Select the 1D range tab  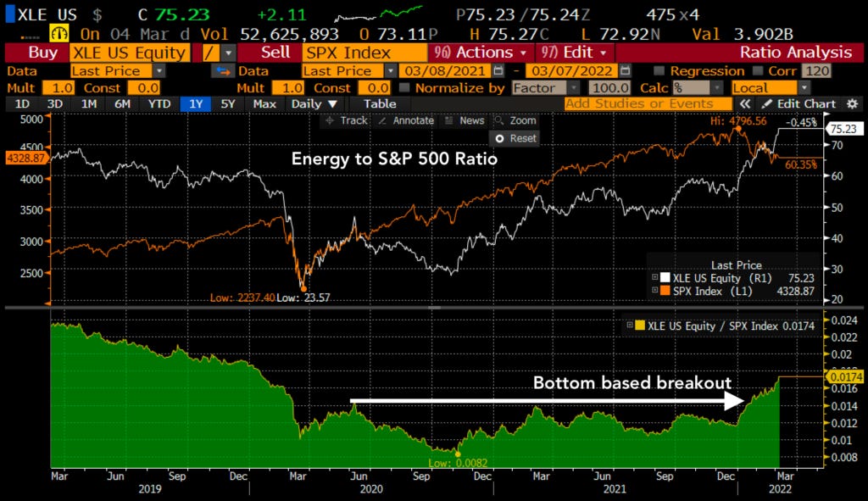21,103
